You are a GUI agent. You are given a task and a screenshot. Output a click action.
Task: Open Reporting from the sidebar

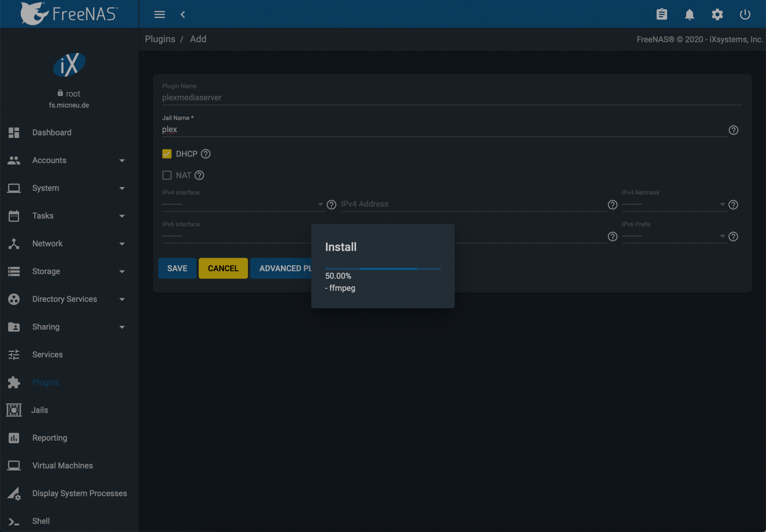(x=50, y=438)
